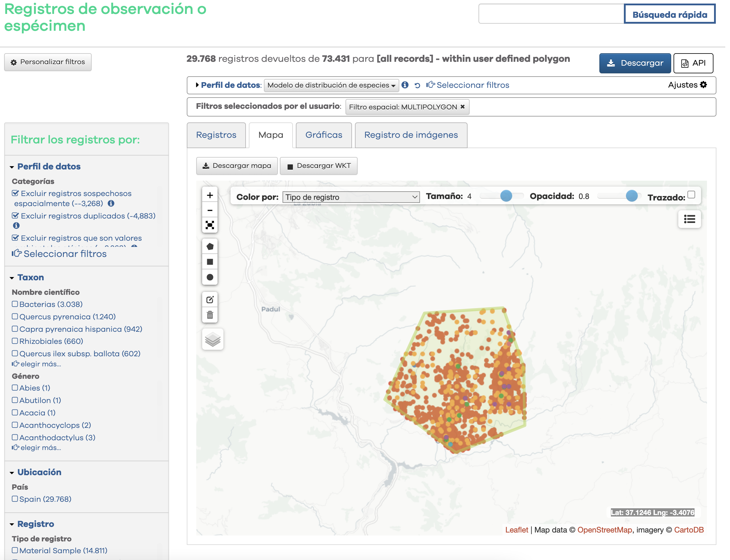This screenshot has width=730, height=560.
Task: Select the draw rectangle tool
Action: pyautogui.click(x=210, y=262)
